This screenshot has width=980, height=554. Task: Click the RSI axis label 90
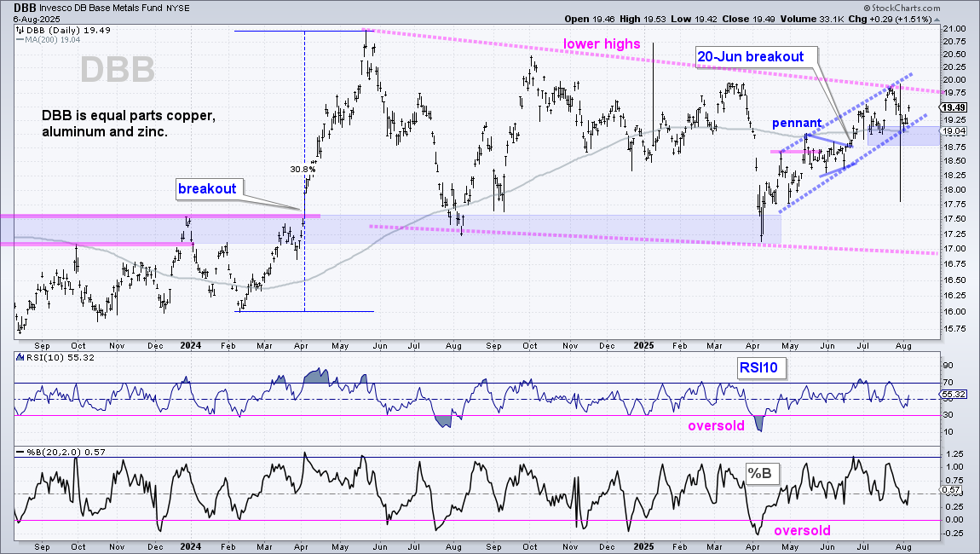(x=948, y=366)
